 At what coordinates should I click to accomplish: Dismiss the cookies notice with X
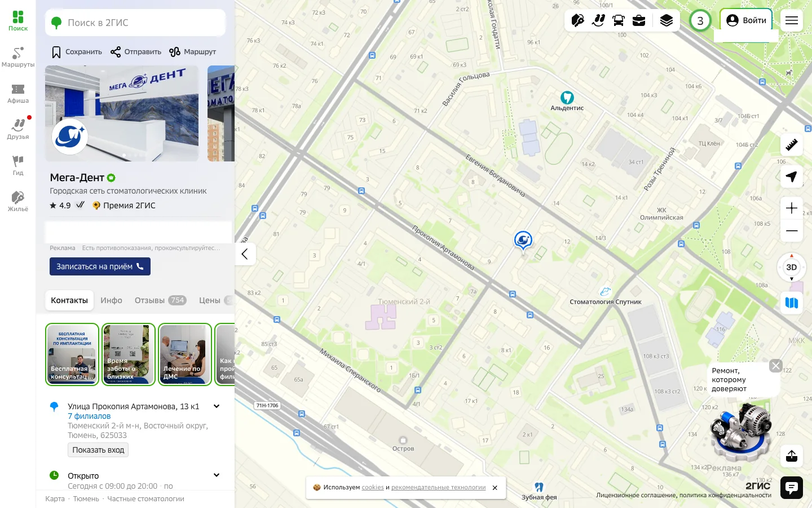495,488
